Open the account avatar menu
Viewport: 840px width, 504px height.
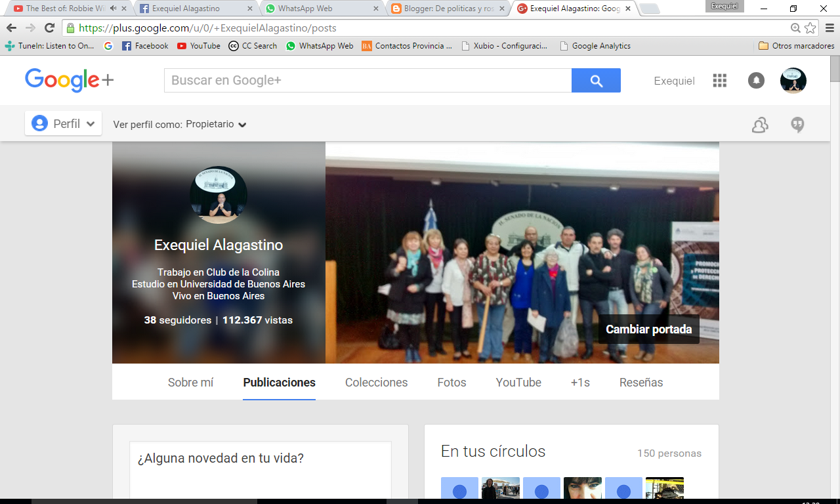coord(793,81)
